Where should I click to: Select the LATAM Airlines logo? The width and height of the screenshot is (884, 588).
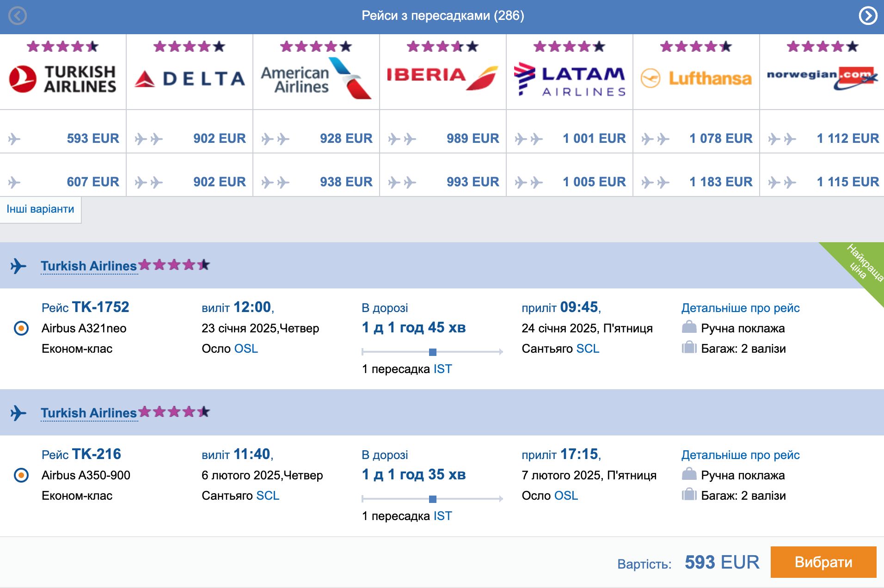[x=570, y=79]
